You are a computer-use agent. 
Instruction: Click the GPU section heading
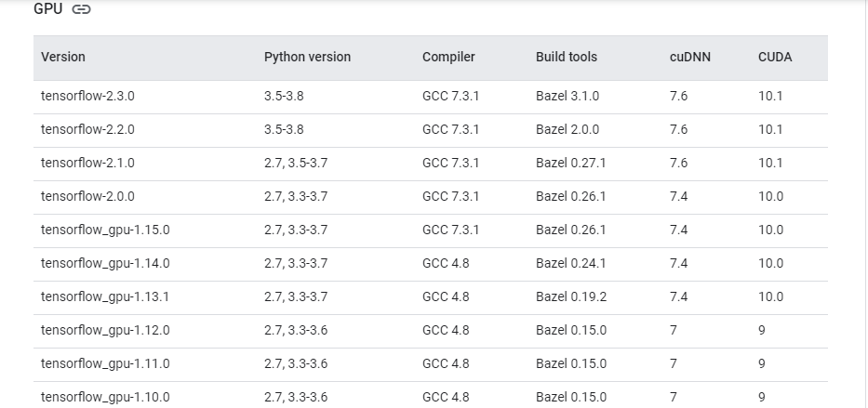point(47,9)
